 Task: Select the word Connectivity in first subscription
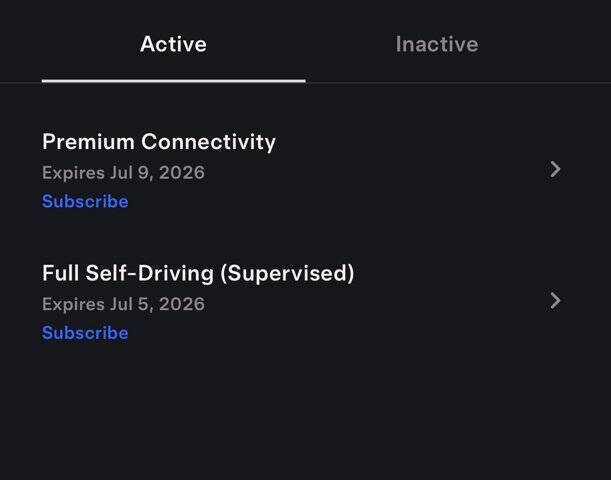pyautogui.click(x=208, y=142)
